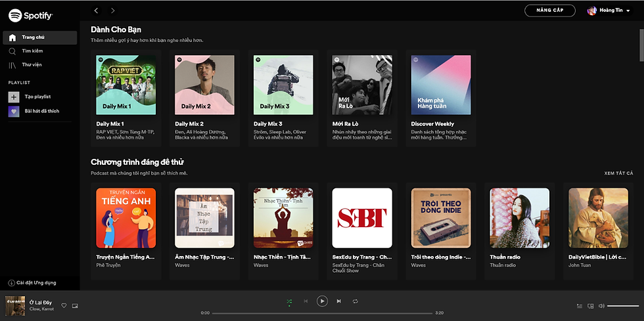The height and width of the screenshot is (321, 644).
Task: Click the song progress bar
Action: tap(323, 313)
